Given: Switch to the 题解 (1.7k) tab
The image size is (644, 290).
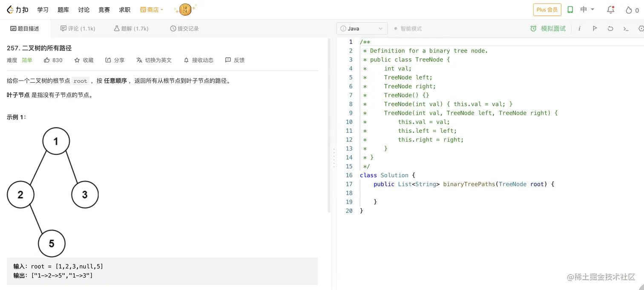Looking at the screenshot, I should pos(131,29).
